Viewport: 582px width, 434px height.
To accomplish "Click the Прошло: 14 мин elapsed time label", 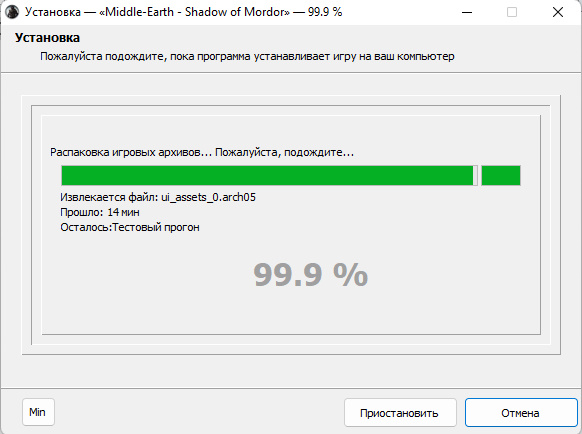I will 100,212.
